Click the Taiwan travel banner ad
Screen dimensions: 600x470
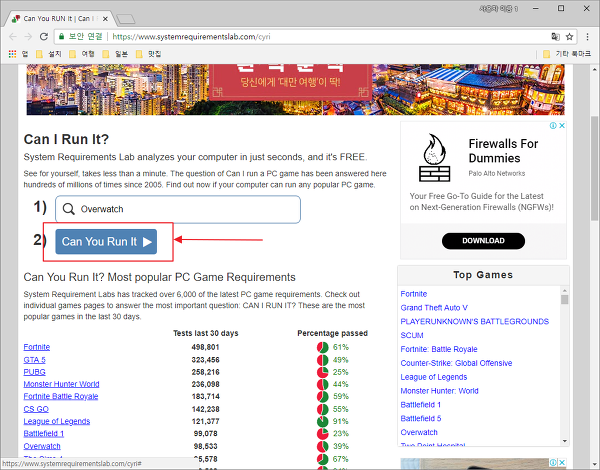coord(295,90)
